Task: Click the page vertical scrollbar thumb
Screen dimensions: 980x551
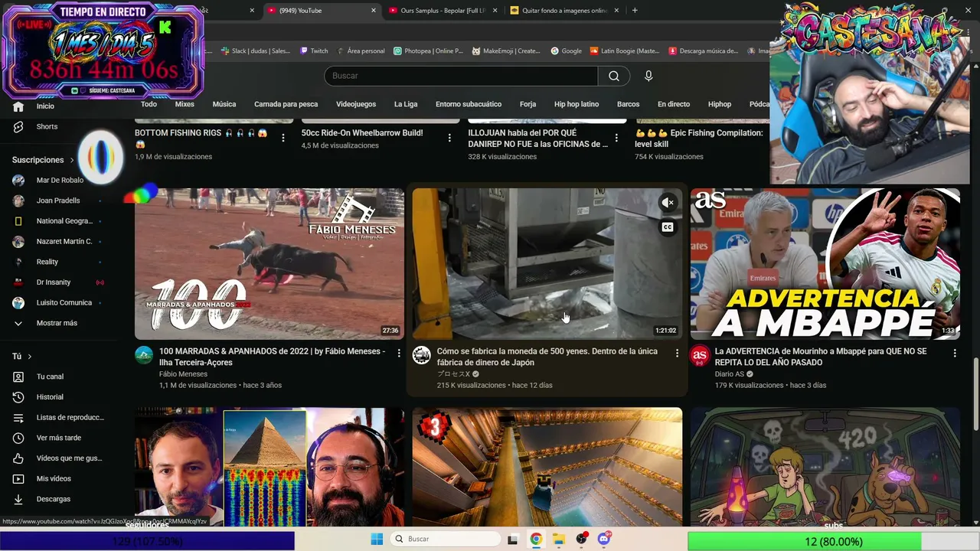Action: click(x=975, y=395)
